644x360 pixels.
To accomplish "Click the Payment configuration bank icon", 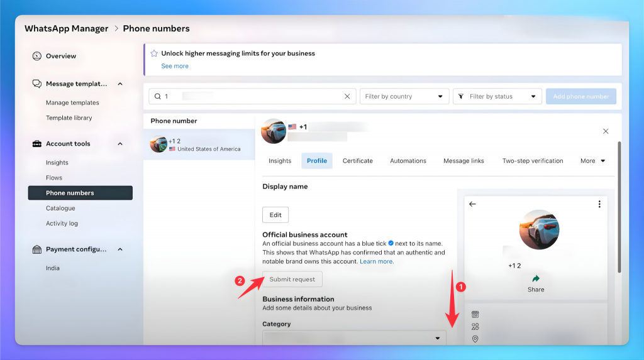I will pyautogui.click(x=36, y=249).
